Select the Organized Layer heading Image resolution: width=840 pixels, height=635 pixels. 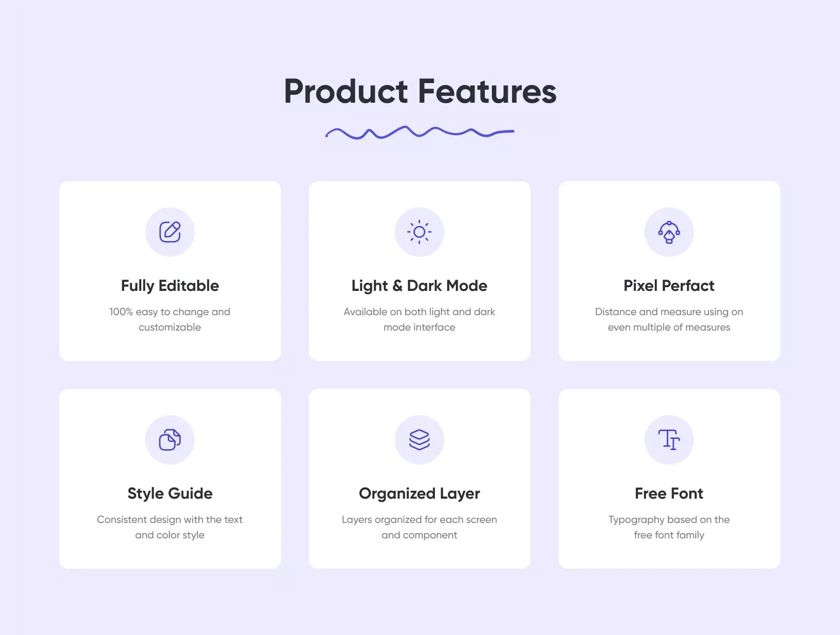pos(419,494)
